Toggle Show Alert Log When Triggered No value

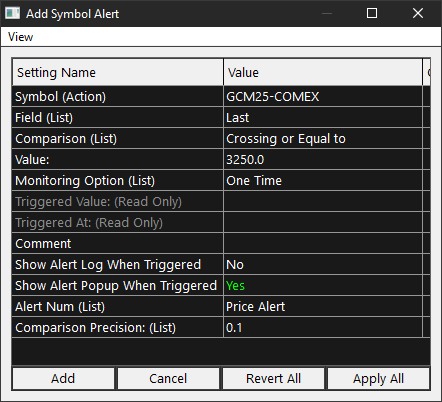(x=323, y=265)
